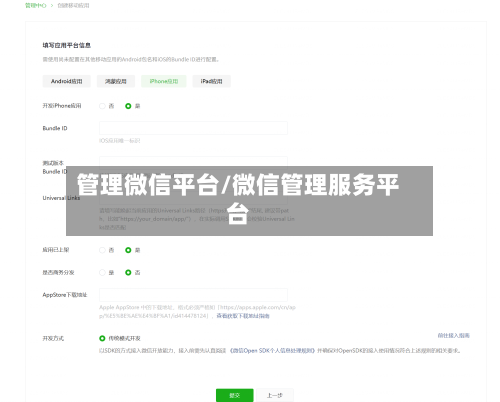Click the 创建移动应用 breadcrumb text
This screenshot has height=402, width=500.
pos(73,5)
